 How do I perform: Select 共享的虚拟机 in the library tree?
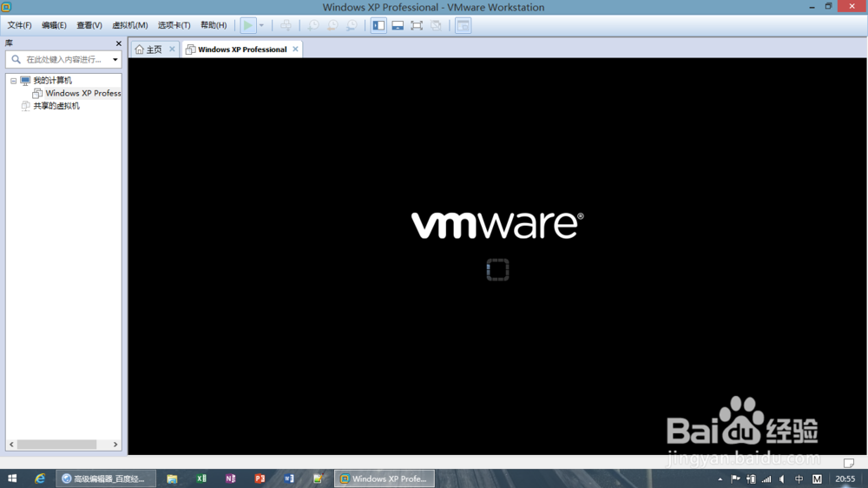point(56,106)
